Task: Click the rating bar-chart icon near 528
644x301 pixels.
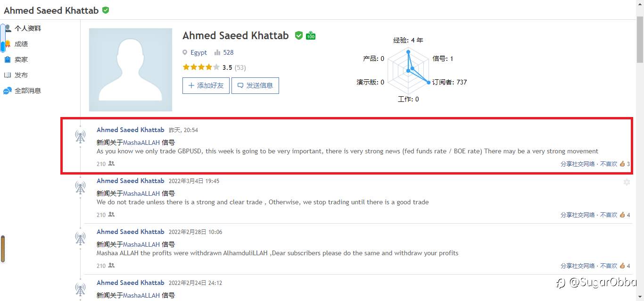Action: (217, 52)
